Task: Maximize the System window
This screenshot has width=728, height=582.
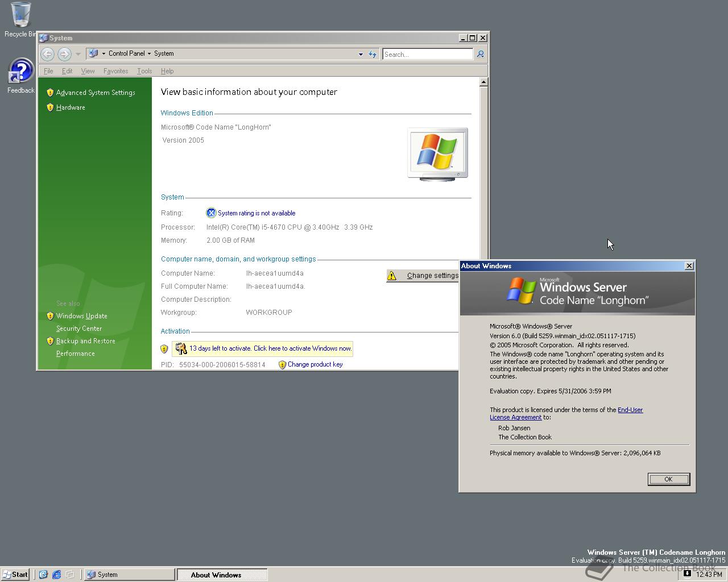Action: [472, 38]
